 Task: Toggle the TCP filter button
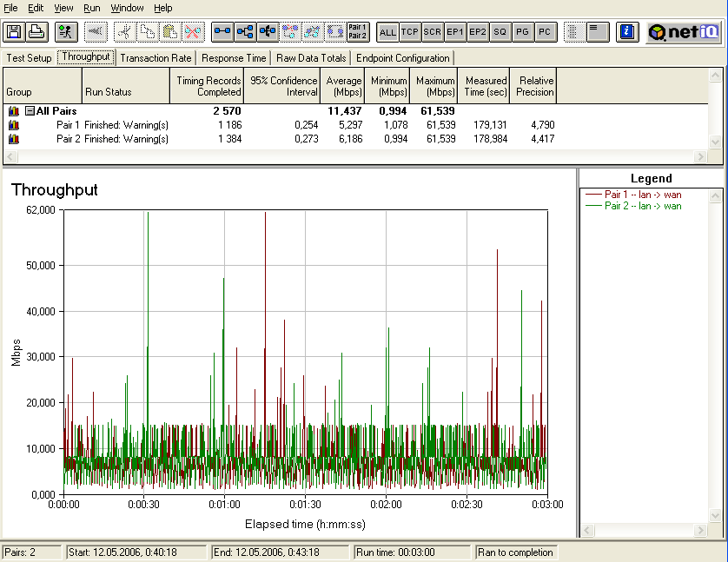(410, 32)
